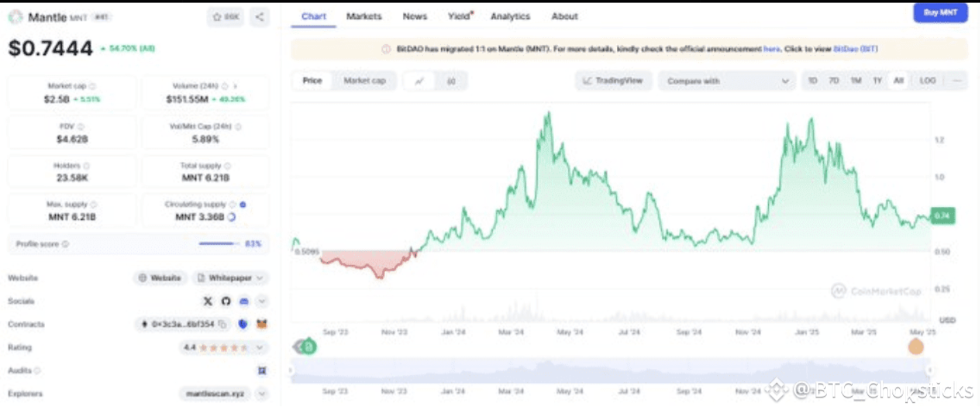Click the Volume (24h) arrow icon
Viewport: 980px width, 409px height.
point(235,86)
